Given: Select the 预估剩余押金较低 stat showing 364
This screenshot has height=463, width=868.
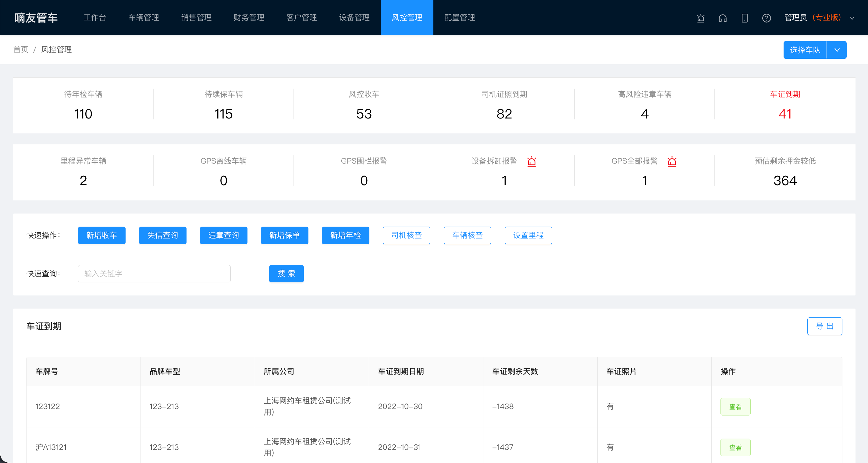Looking at the screenshot, I should pos(785,171).
